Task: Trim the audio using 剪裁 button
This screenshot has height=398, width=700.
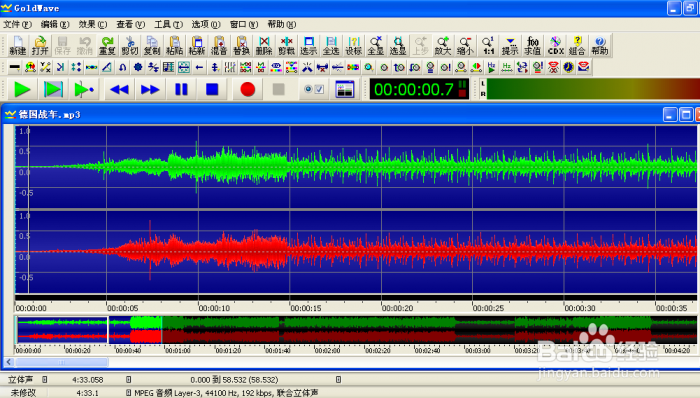Action: 286,46
